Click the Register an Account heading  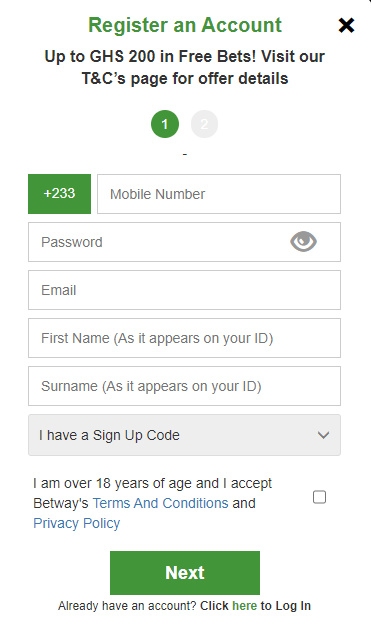185,25
